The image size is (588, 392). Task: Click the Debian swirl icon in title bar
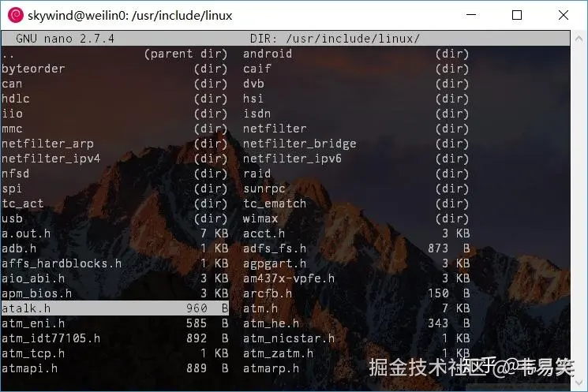[x=16, y=15]
